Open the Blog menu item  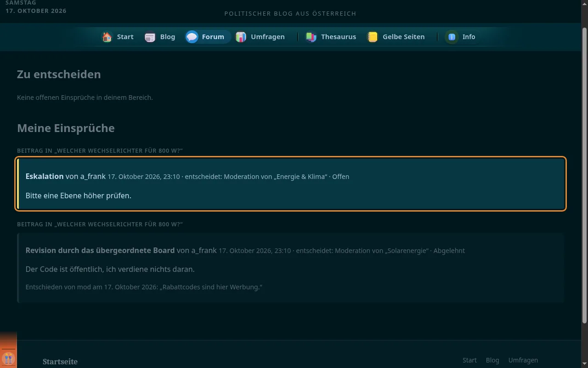click(160, 37)
